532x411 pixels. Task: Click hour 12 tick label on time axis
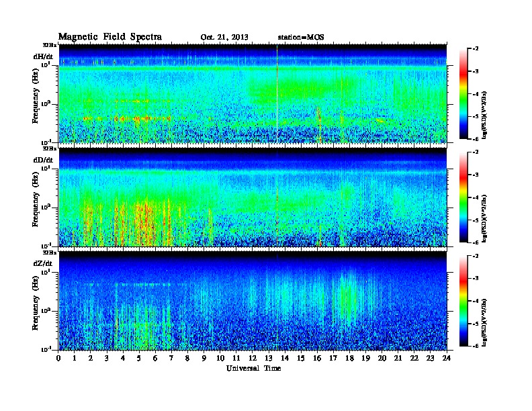pyautogui.click(x=253, y=358)
